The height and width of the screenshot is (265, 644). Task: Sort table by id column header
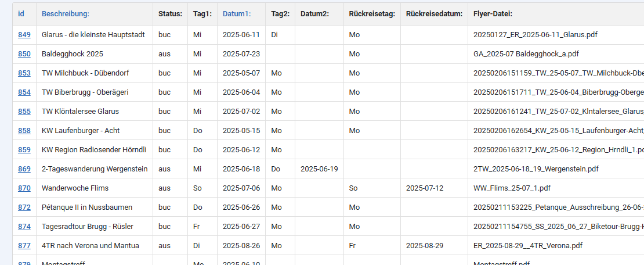coord(21,14)
